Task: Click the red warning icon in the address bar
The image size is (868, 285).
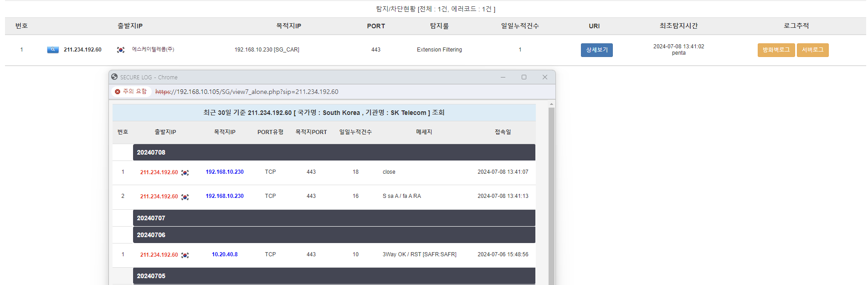Action: (x=118, y=92)
